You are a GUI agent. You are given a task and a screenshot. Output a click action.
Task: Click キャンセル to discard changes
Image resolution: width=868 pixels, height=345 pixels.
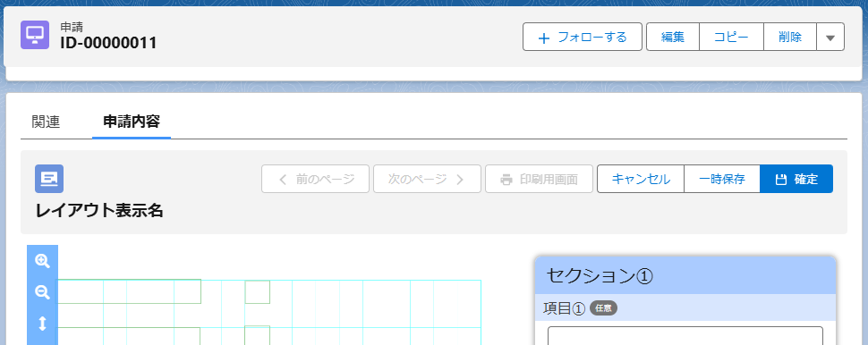tap(641, 179)
